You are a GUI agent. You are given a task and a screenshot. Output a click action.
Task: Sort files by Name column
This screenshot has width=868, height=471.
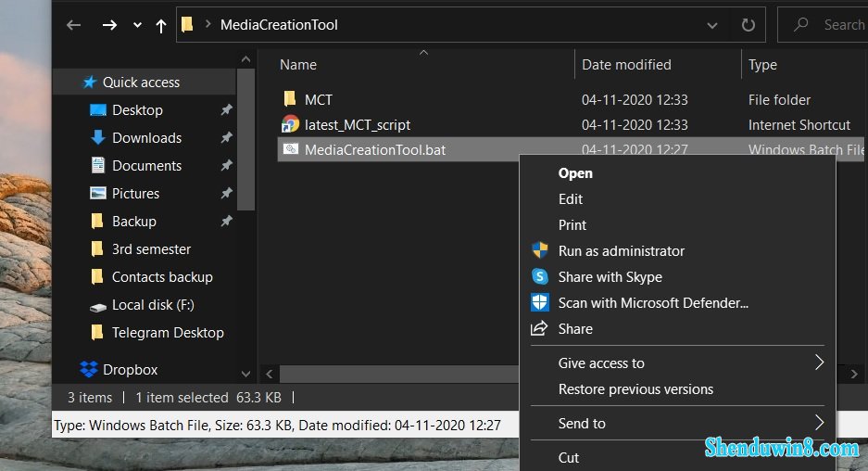(x=298, y=65)
